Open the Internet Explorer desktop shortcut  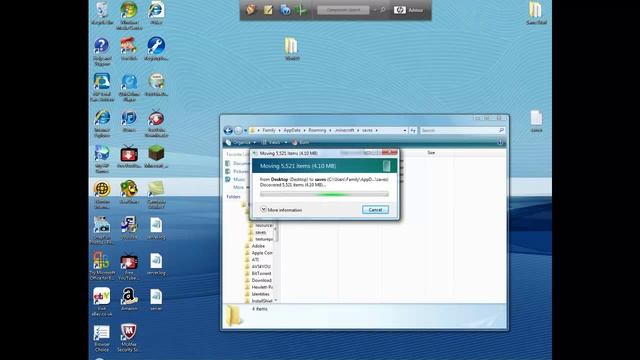(x=102, y=122)
